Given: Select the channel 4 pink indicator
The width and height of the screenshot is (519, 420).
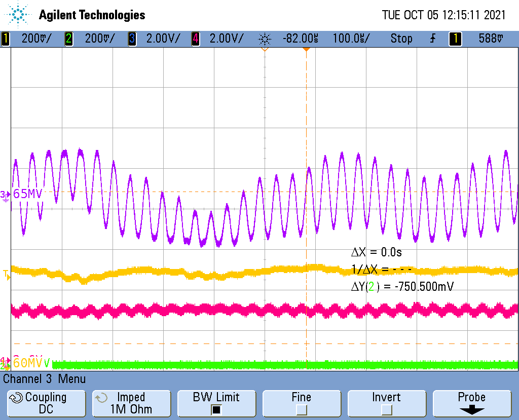Looking at the screenshot, I should [195, 39].
